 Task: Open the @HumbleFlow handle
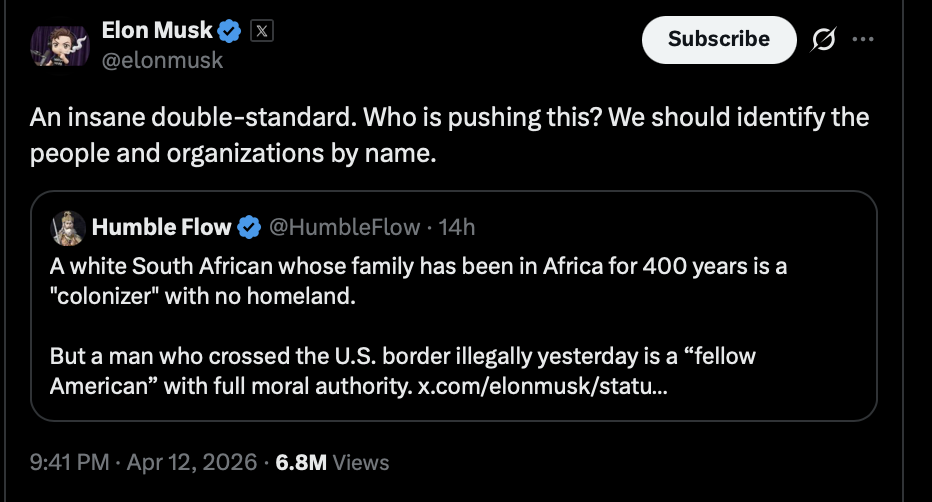[x=345, y=228]
